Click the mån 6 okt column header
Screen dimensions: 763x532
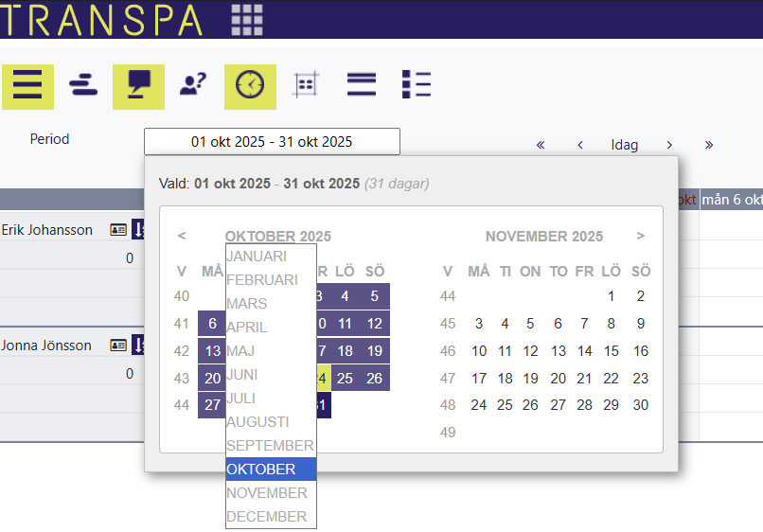coord(732,200)
